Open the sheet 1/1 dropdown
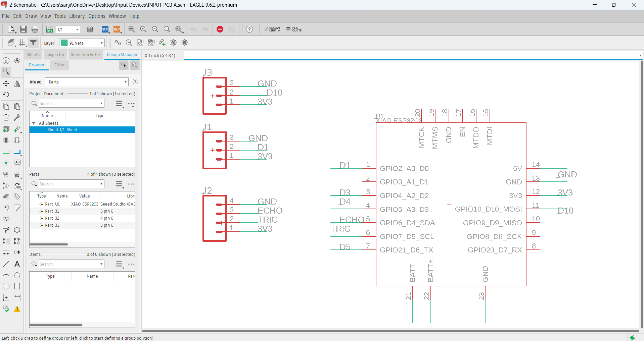644x341 pixels. click(x=77, y=30)
